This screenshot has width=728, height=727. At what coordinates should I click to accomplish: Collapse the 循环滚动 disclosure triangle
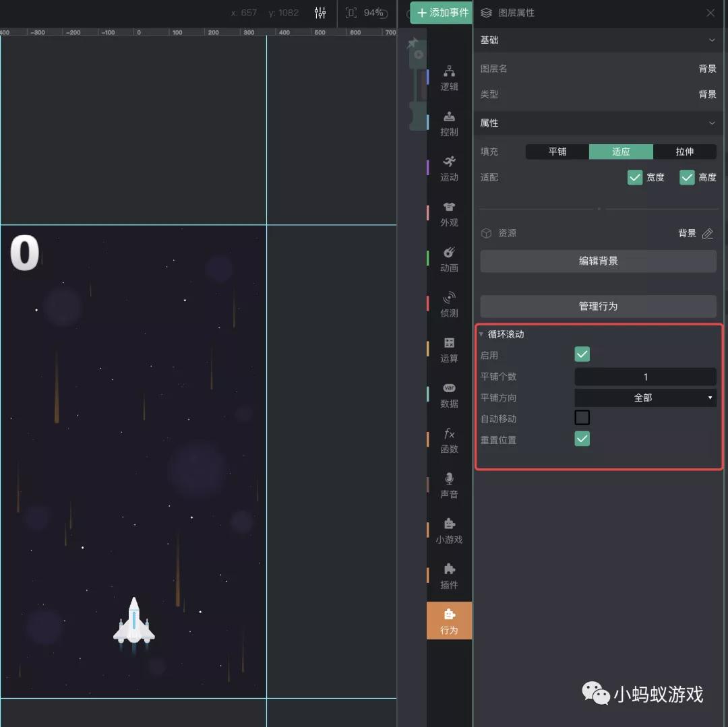(481, 334)
